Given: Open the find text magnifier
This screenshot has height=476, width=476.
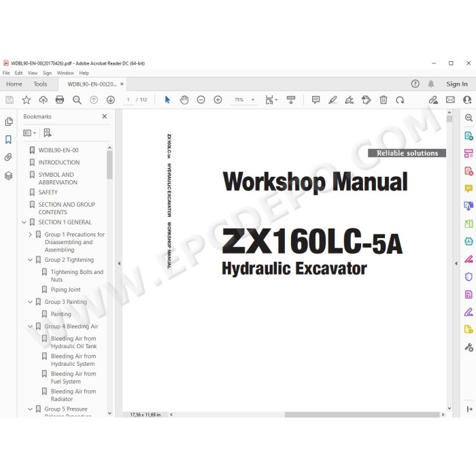Looking at the screenshot, I should [77, 100].
